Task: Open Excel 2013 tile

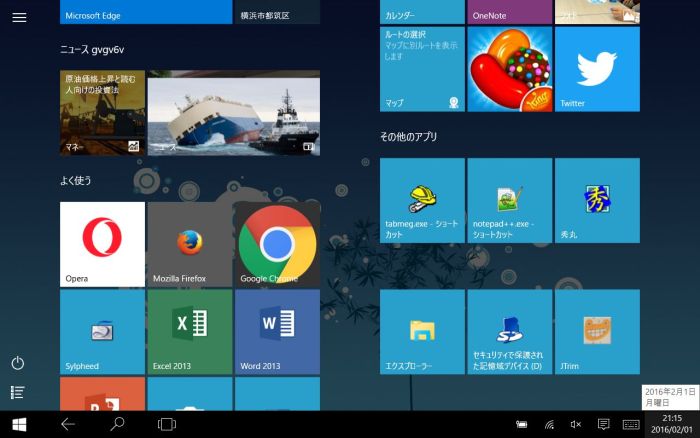Action: 190,331
